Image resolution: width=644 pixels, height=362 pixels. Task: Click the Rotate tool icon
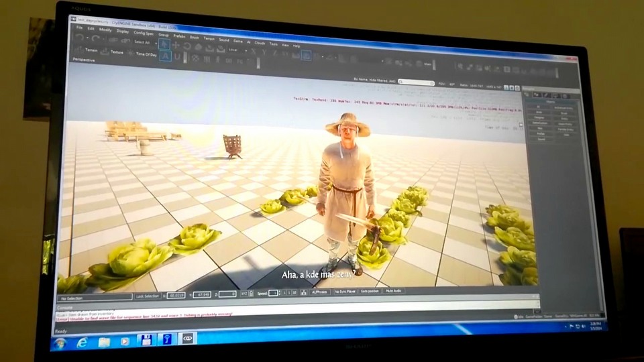tap(186, 46)
